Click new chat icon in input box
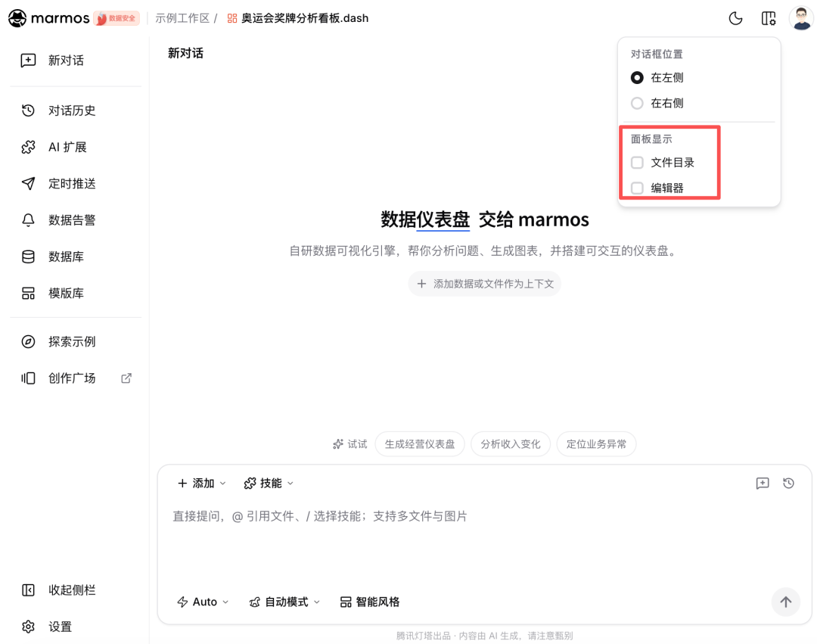Screen dimensions: 817x644 (763, 484)
